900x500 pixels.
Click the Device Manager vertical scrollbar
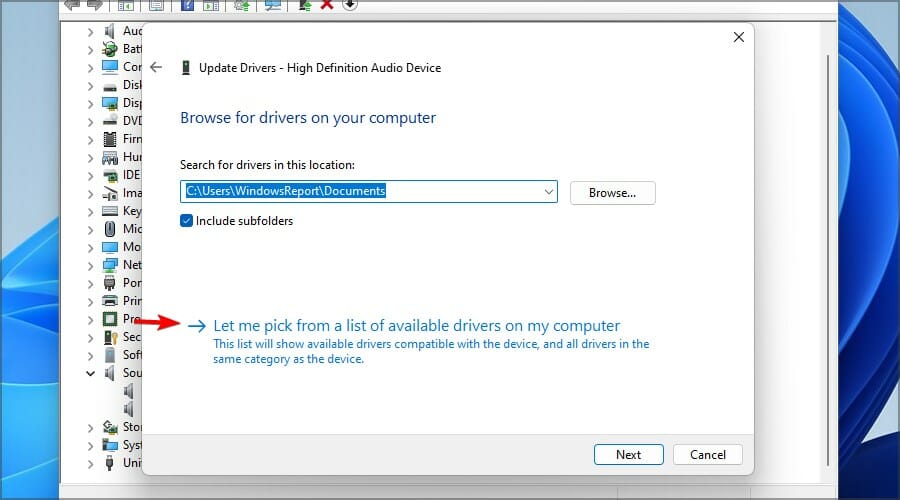pyautogui.click(x=828, y=260)
